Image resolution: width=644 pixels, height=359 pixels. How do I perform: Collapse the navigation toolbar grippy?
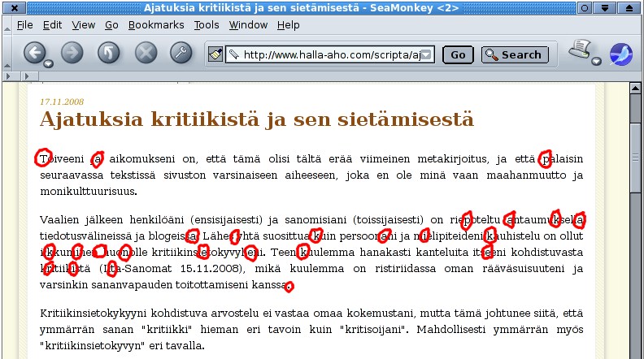(x=7, y=53)
